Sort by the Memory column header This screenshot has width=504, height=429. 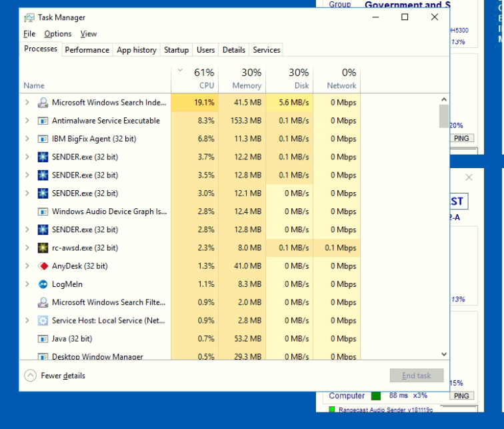[x=242, y=79]
